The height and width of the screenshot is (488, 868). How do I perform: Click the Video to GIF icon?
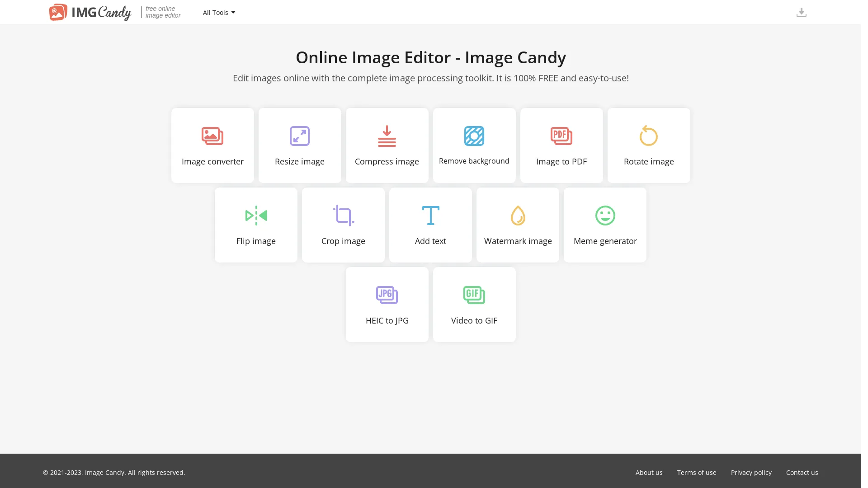tap(474, 295)
